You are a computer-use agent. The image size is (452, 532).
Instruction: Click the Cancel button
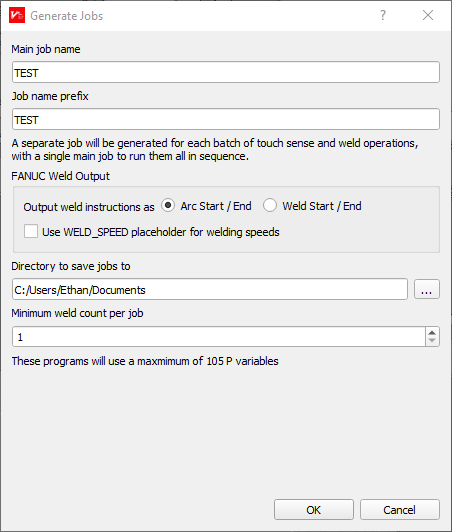(x=400, y=510)
